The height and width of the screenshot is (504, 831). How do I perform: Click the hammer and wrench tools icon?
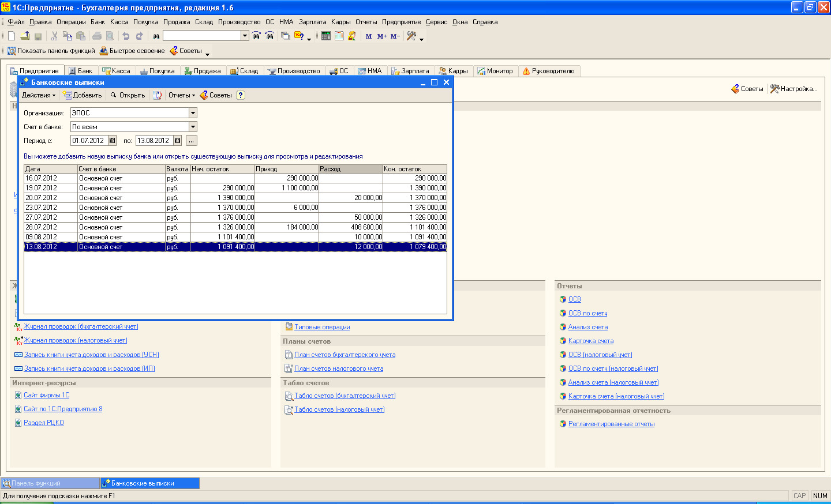point(411,36)
